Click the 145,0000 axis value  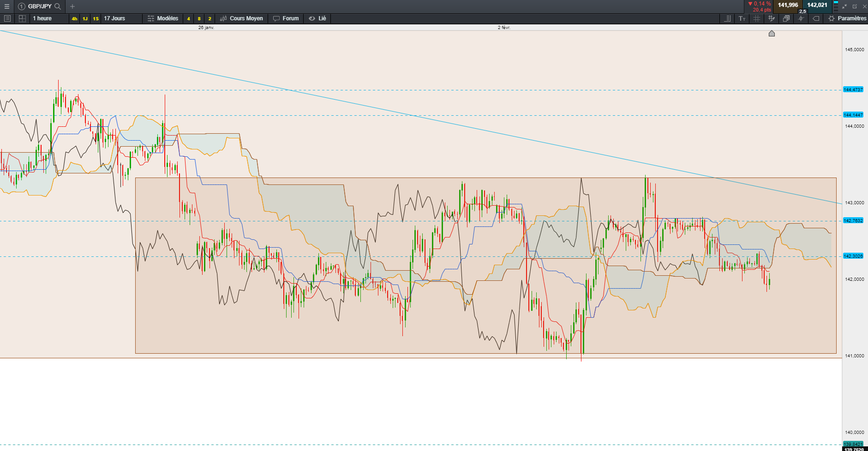pyautogui.click(x=854, y=49)
